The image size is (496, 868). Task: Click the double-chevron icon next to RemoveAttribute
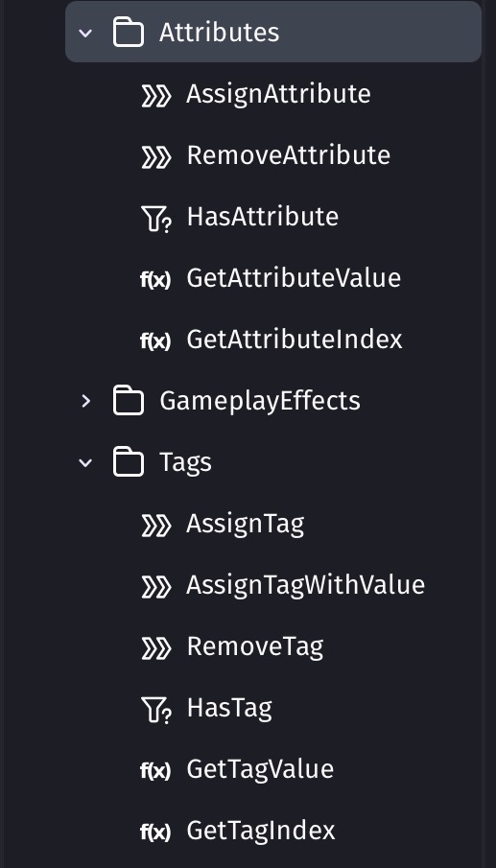[x=156, y=157]
